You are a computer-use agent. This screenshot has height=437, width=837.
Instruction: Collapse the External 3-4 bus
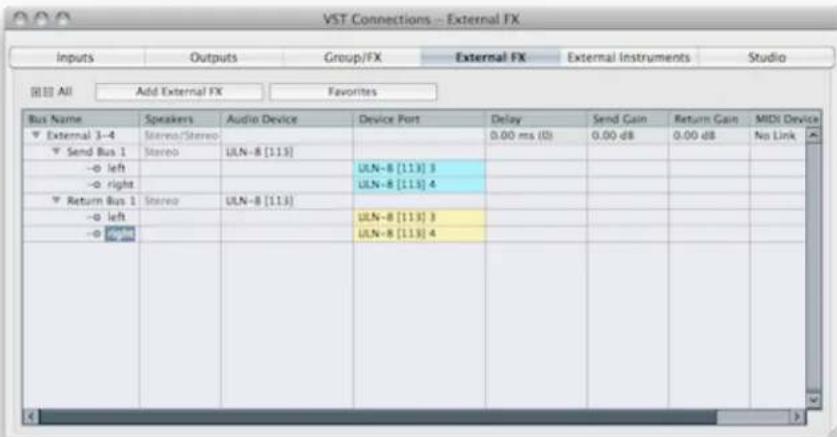pyautogui.click(x=36, y=135)
